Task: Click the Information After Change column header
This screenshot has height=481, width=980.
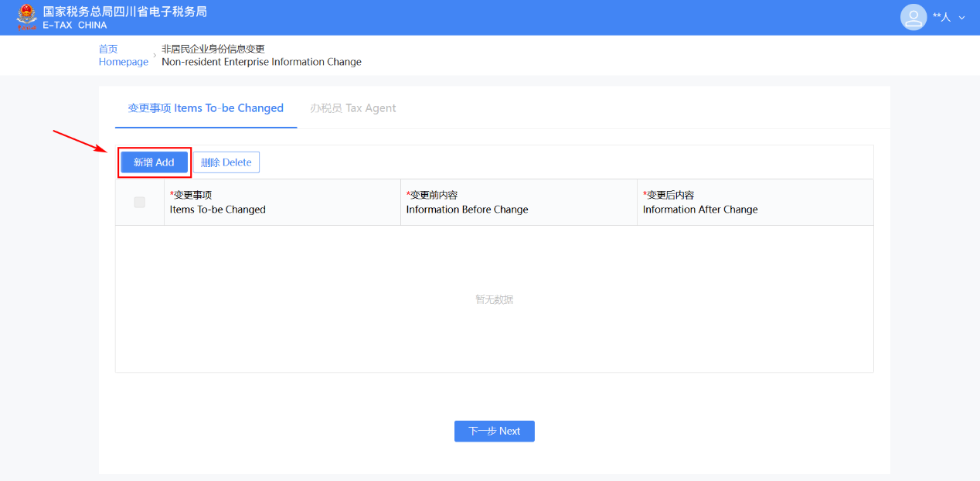Action: click(699, 203)
